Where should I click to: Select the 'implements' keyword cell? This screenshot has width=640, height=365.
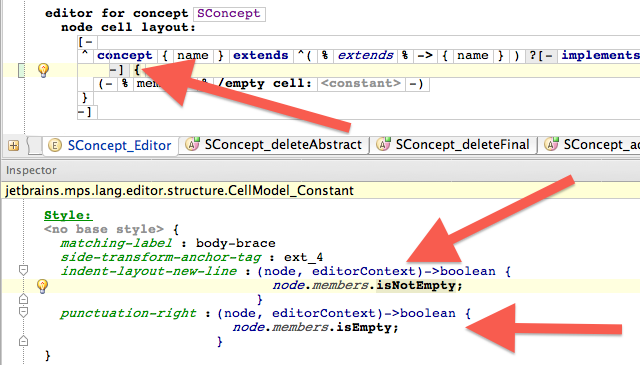coord(600,56)
